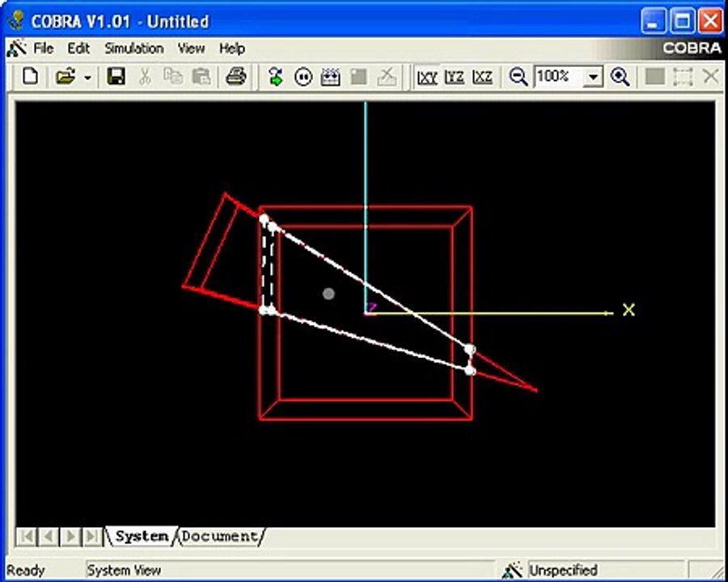Open the File menu

(44, 48)
